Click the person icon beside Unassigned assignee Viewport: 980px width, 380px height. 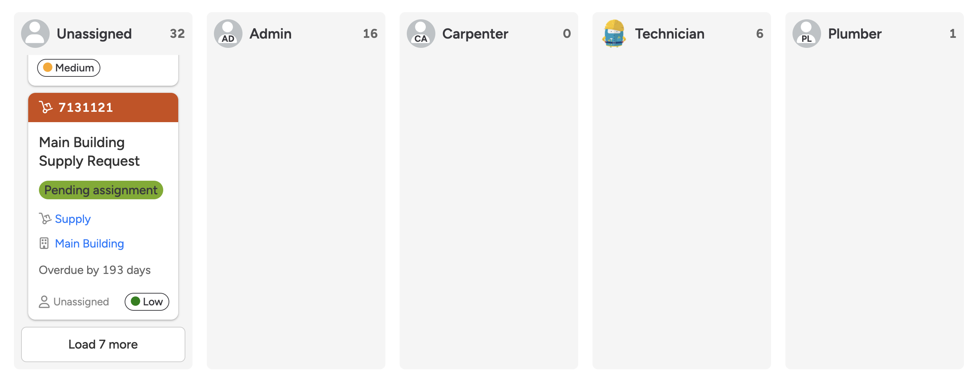(44, 302)
